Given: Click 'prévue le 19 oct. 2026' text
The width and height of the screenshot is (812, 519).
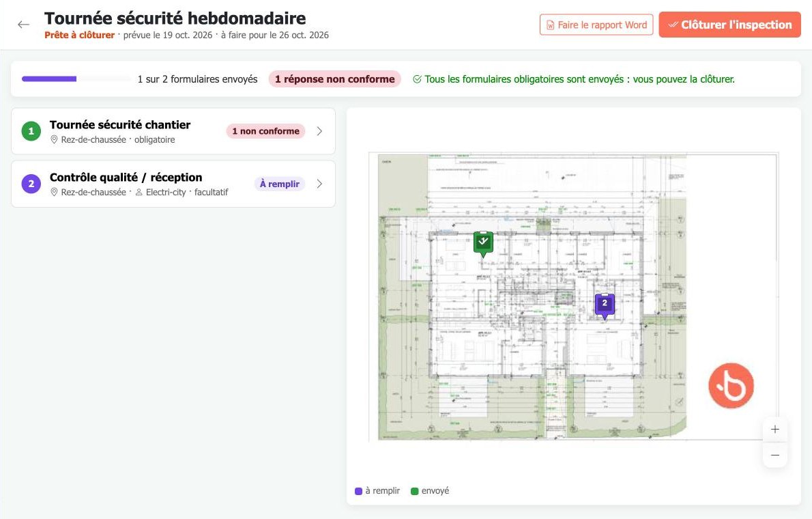Looking at the screenshot, I should point(168,36).
